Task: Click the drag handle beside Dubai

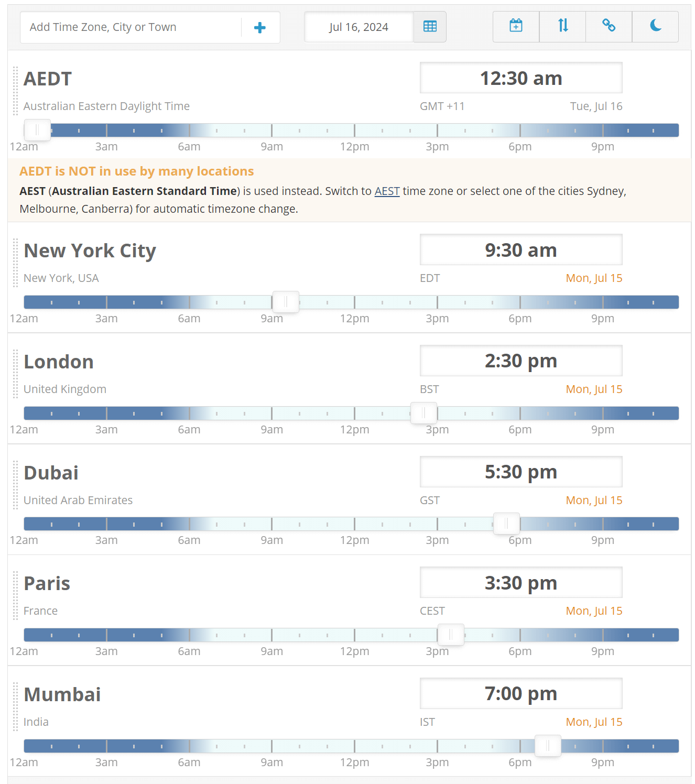Action: tap(16, 485)
